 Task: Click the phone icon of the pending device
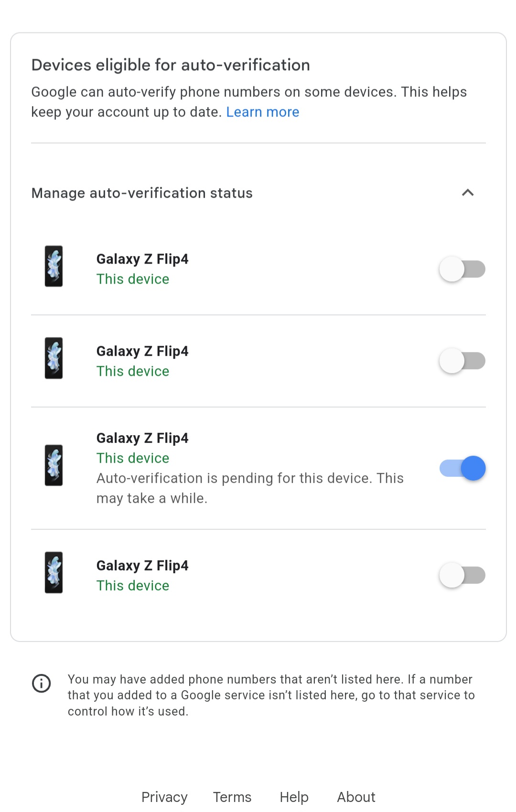tap(54, 465)
